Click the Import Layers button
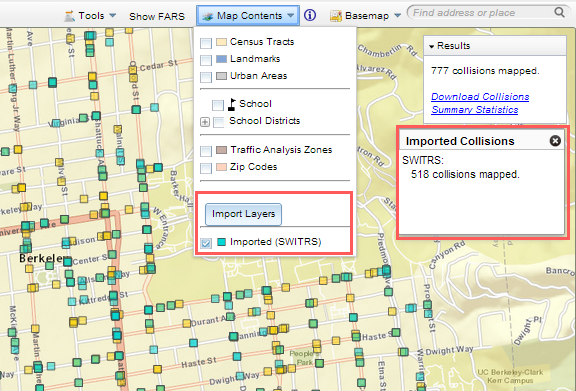 pos(243,214)
